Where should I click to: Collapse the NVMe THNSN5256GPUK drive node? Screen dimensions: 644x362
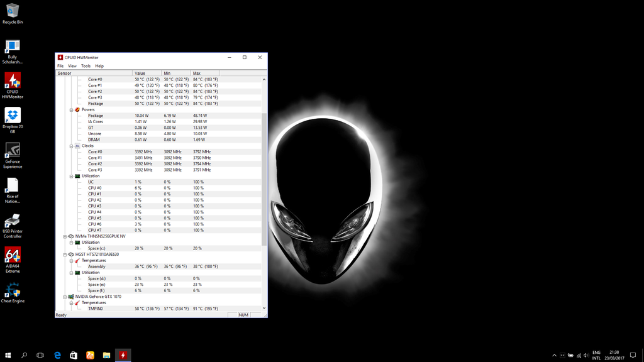click(x=65, y=236)
